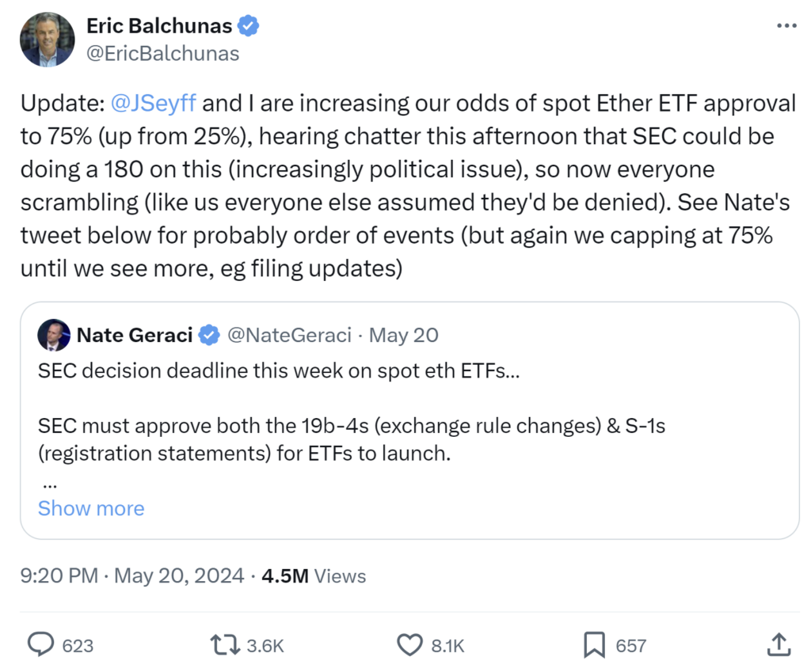This screenshot has height=672, width=811.
Task: Click the reply icon on the tweet
Action: coord(40,645)
